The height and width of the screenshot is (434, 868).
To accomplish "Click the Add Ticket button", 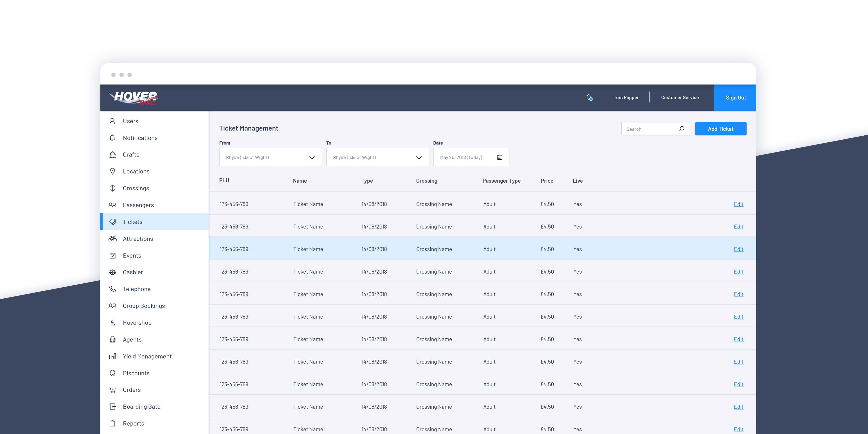I will coord(720,128).
